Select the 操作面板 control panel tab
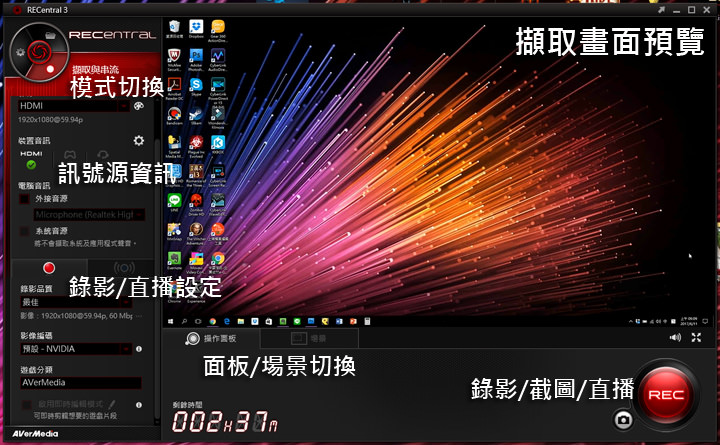 [211, 338]
